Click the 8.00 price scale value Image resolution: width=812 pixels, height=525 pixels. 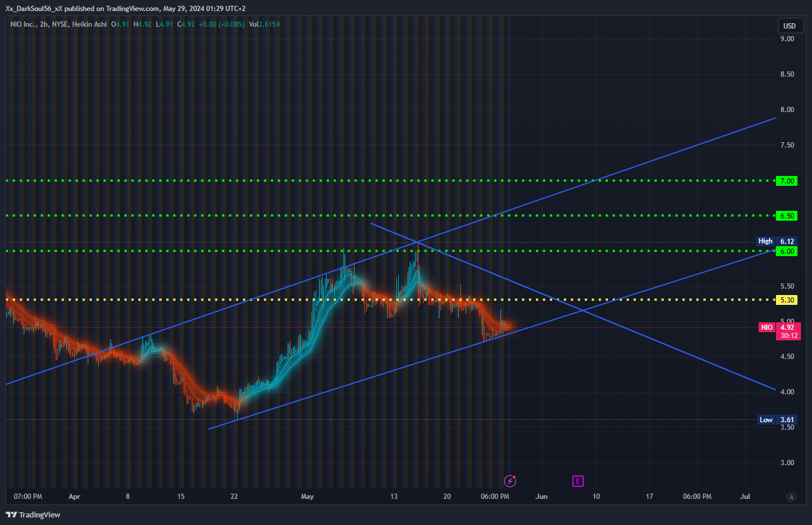click(x=787, y=110)
